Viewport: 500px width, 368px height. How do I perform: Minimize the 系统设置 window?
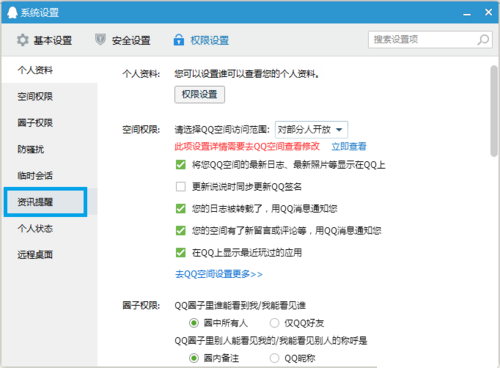(x=467, y=14)
